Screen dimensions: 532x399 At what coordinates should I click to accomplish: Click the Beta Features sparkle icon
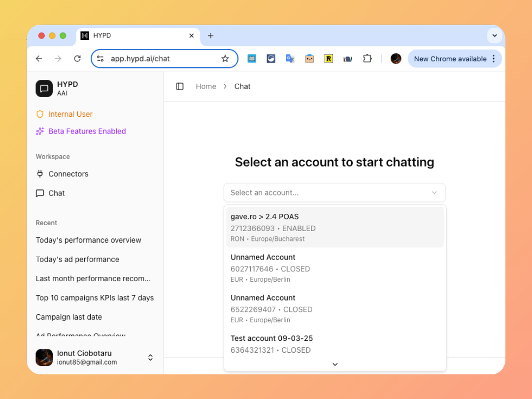click(39, 131)
